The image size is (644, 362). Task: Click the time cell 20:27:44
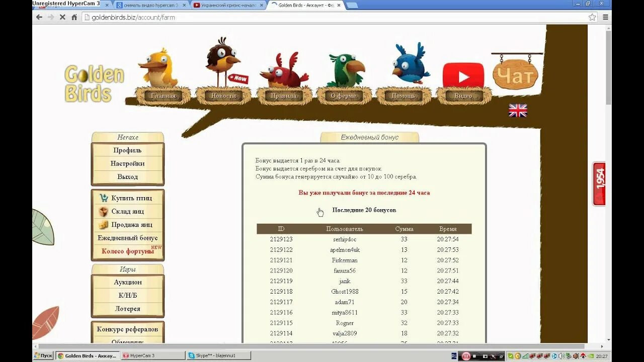pyautogui.click(x=448, y=281)
